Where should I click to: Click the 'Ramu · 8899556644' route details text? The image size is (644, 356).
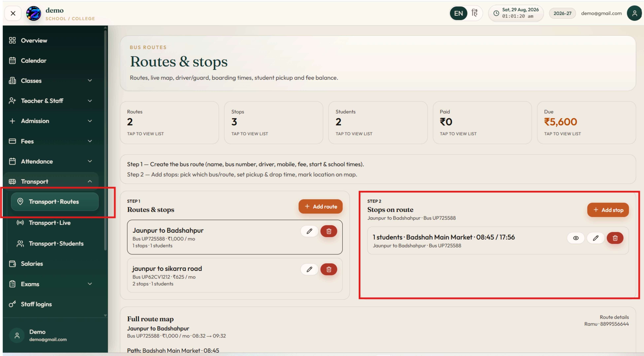[606, 324]
